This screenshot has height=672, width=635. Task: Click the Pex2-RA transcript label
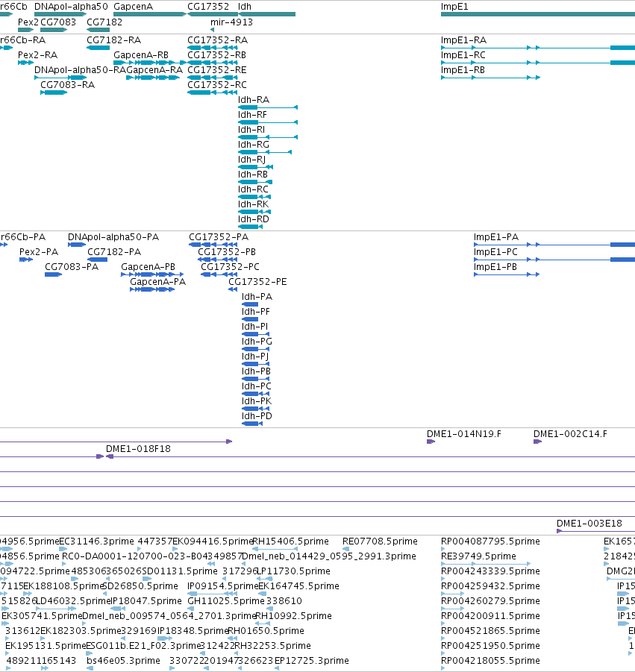[38, 55]
